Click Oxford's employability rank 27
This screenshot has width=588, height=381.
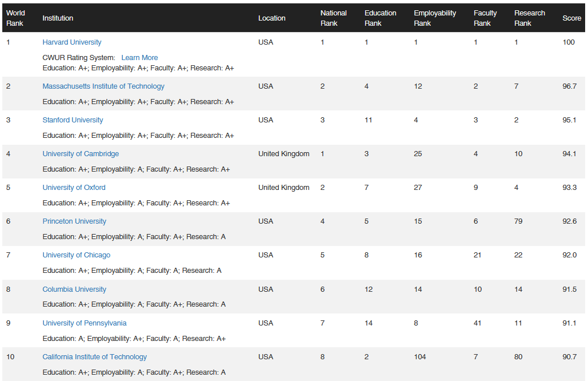coord(418,187)
